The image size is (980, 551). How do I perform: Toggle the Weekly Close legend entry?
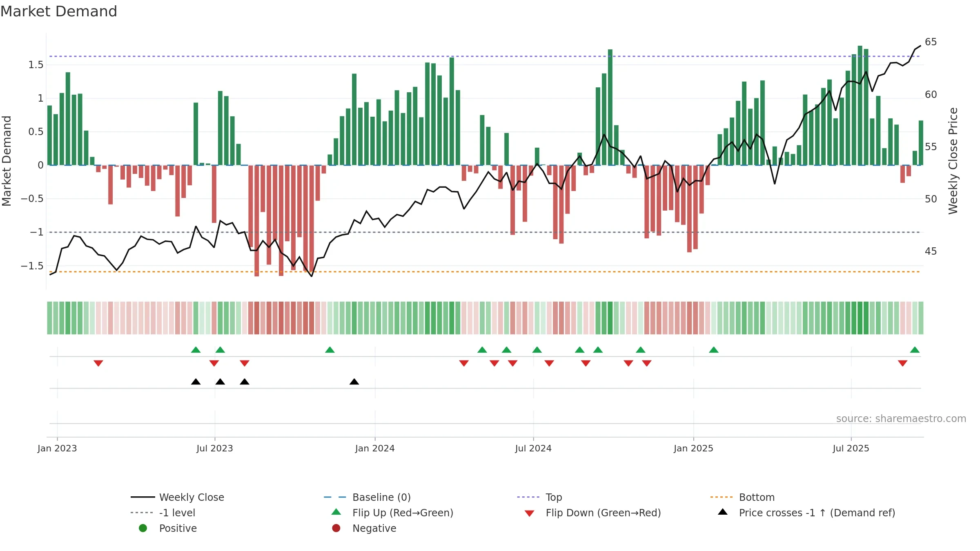(x=178, y=497)
